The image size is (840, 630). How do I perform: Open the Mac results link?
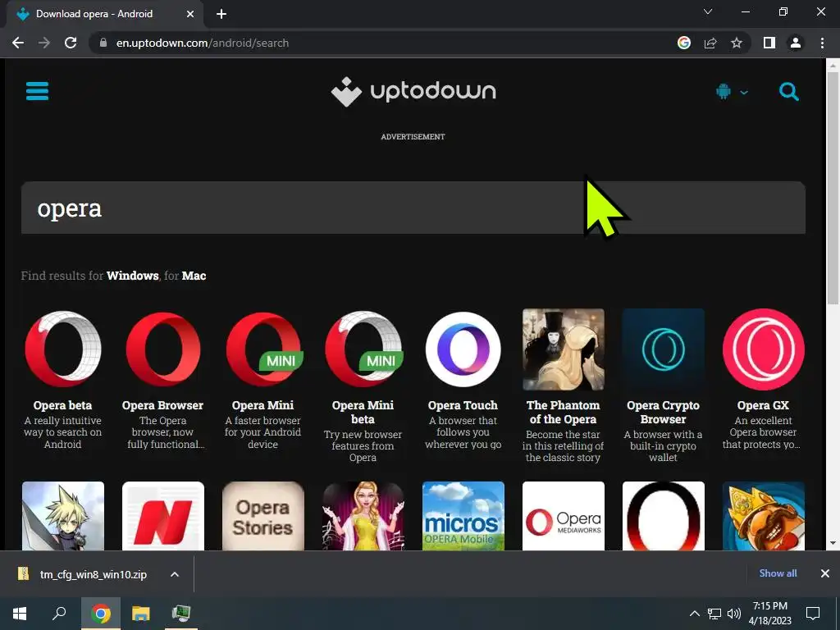tap(194, 276)
